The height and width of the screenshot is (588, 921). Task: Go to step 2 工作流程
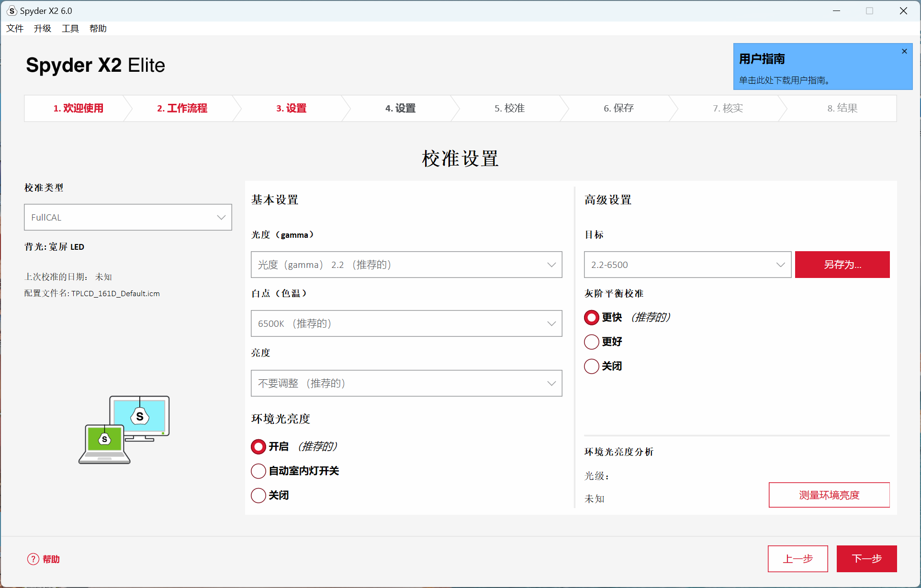182,108
